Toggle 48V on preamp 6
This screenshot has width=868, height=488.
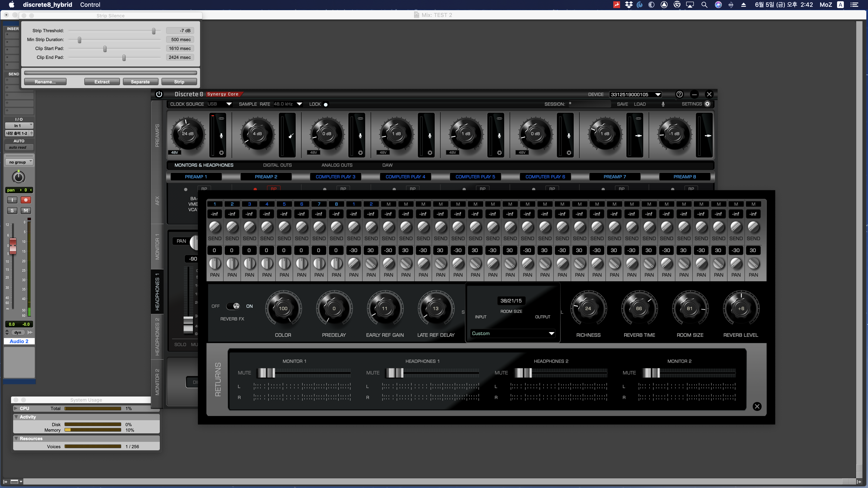coord(522,152)
